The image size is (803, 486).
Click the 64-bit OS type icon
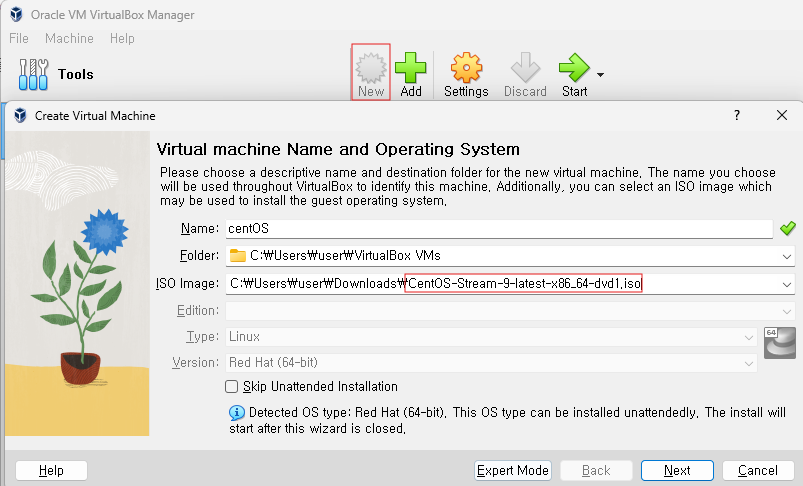pos(779,343)
